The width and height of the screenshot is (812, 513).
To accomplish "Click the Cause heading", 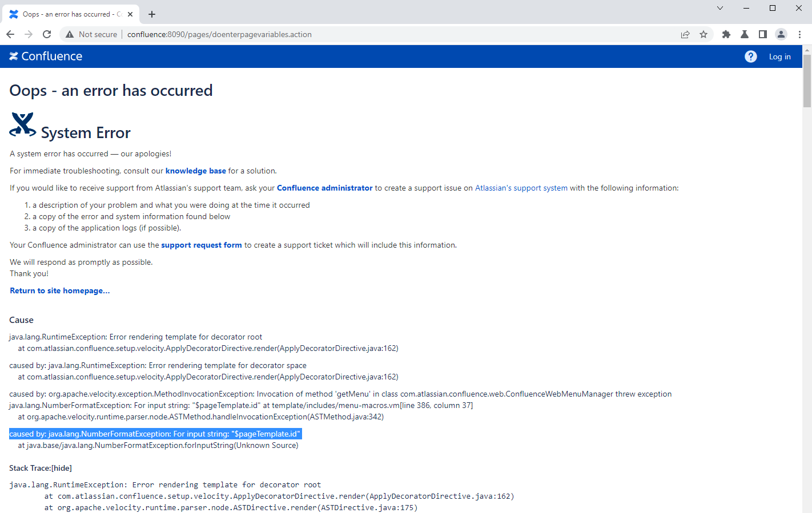I will click(x=21, y=320).
